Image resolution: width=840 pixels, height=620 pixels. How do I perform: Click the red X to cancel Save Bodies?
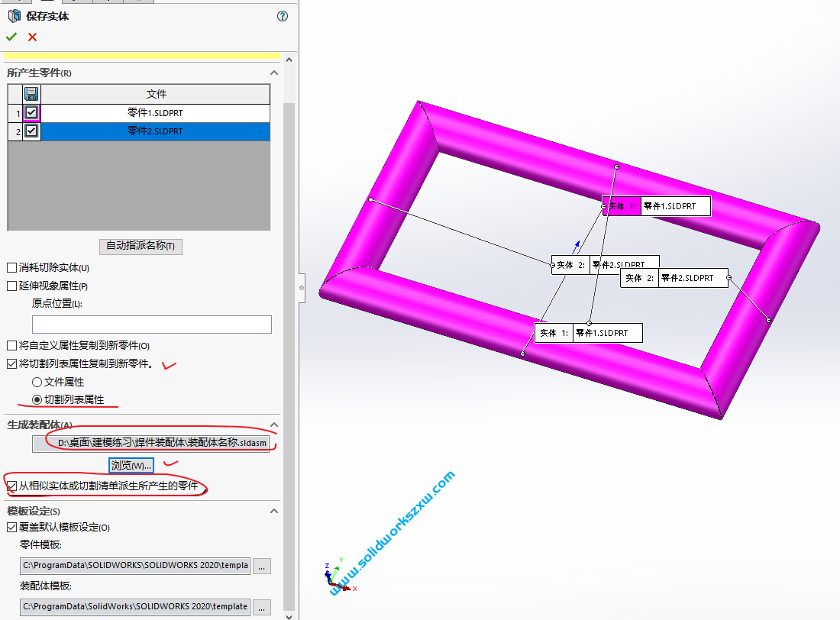click(31, 35)
